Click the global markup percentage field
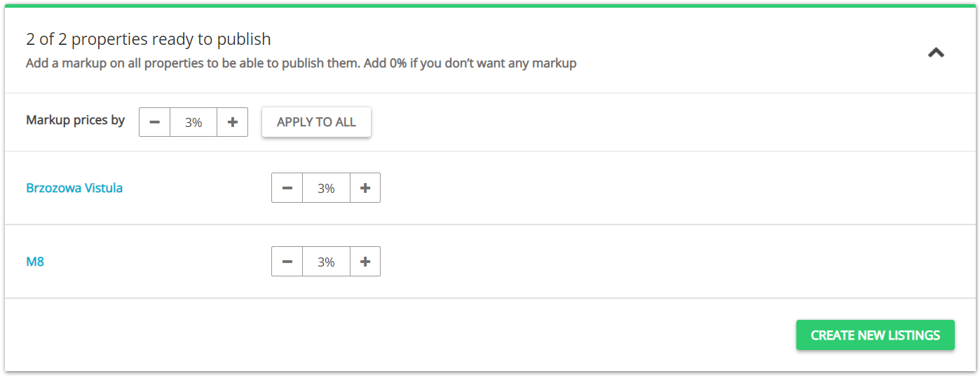This screenshot has width=980, height=376. [193, 122]
